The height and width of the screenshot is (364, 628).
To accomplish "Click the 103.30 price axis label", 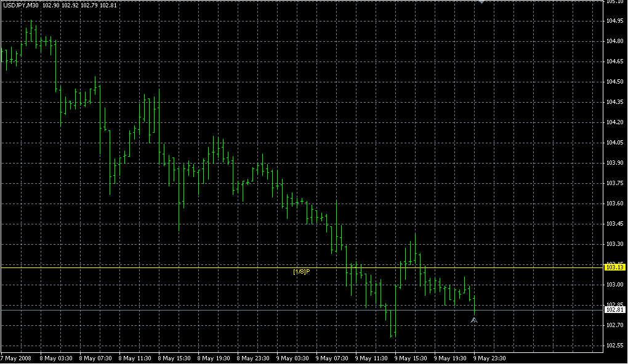I will coord(615,244).
